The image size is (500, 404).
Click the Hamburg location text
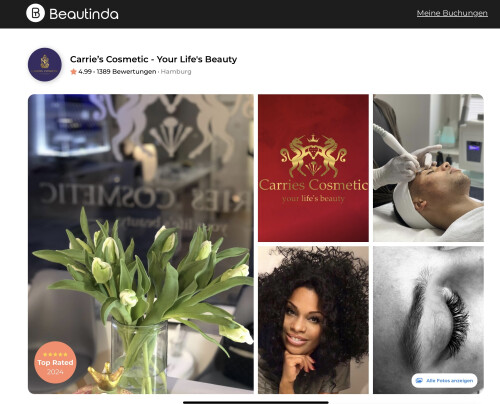[x=176, y=72]
